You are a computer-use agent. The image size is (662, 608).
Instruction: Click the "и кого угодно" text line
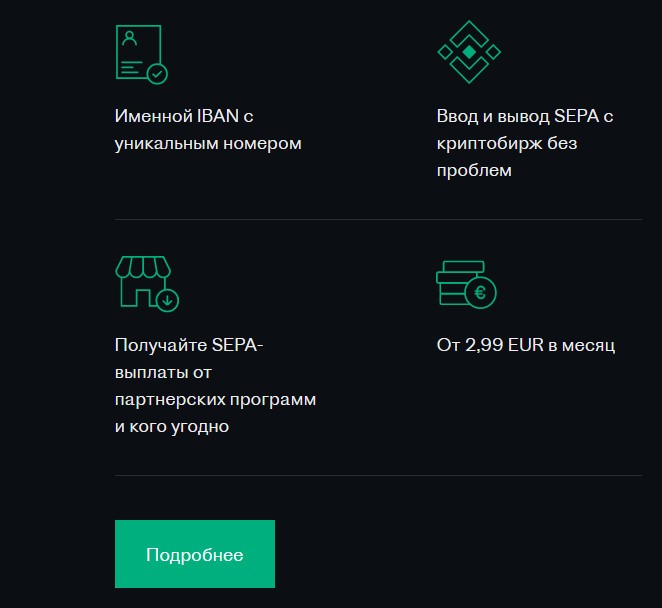tap(172, 427)
